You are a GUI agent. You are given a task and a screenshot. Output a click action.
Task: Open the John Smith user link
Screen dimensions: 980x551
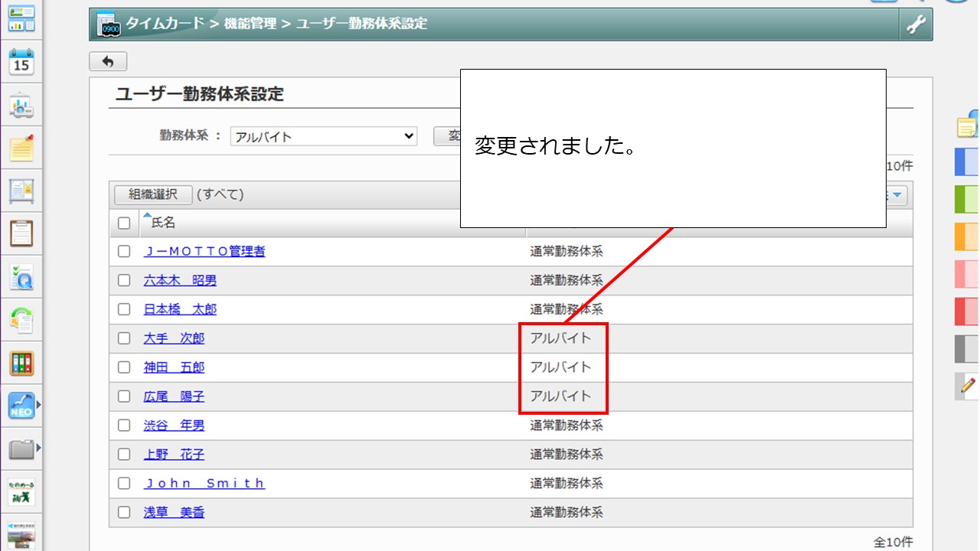coord(204,484)
